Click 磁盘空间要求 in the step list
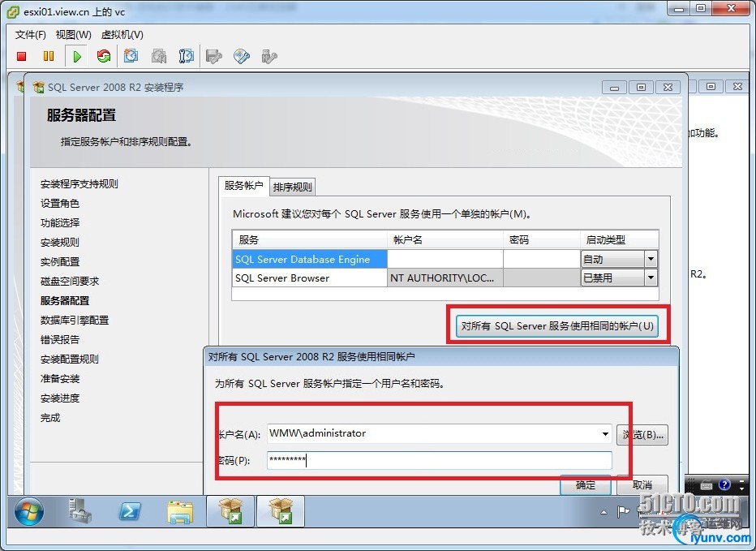Screen dimensions: 756x551 click(x=70, y=282)
